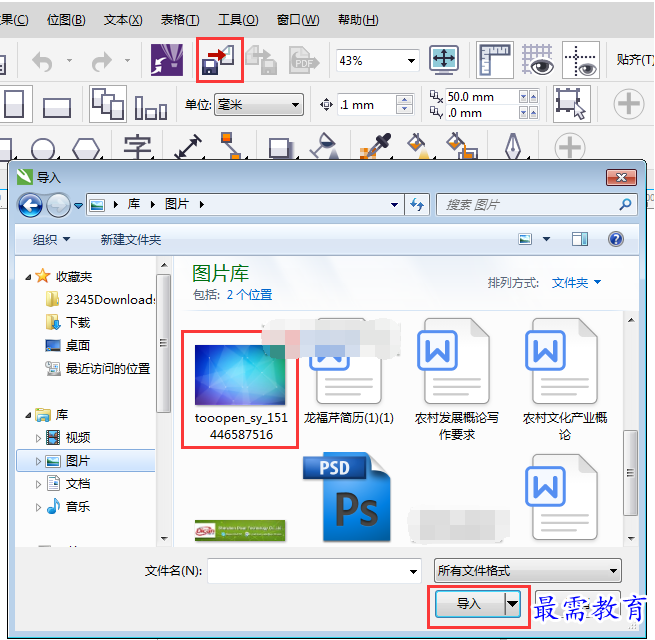This screenshot has width=655, height=640.
Task: Click the 导入 button
Action: (x=470, y=603)
